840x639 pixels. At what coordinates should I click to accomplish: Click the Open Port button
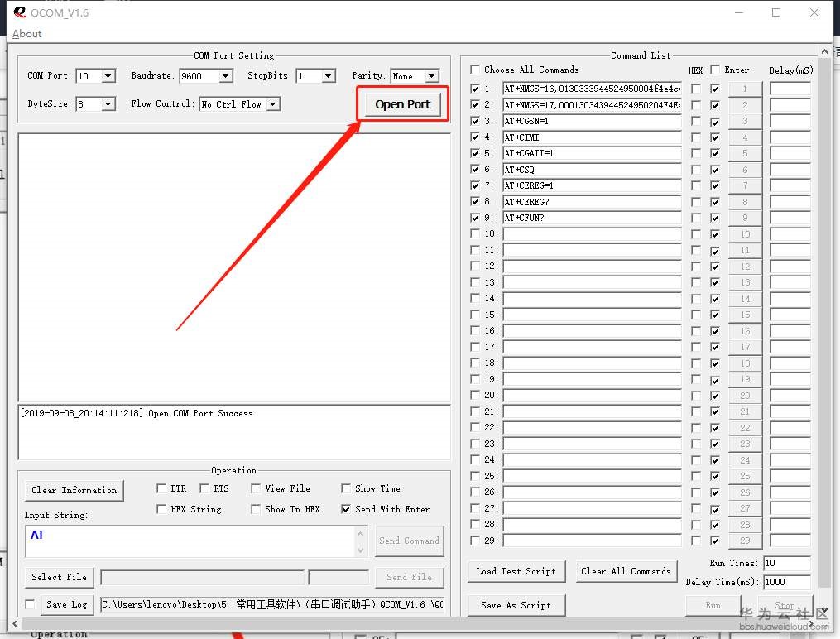click(403, 104)
